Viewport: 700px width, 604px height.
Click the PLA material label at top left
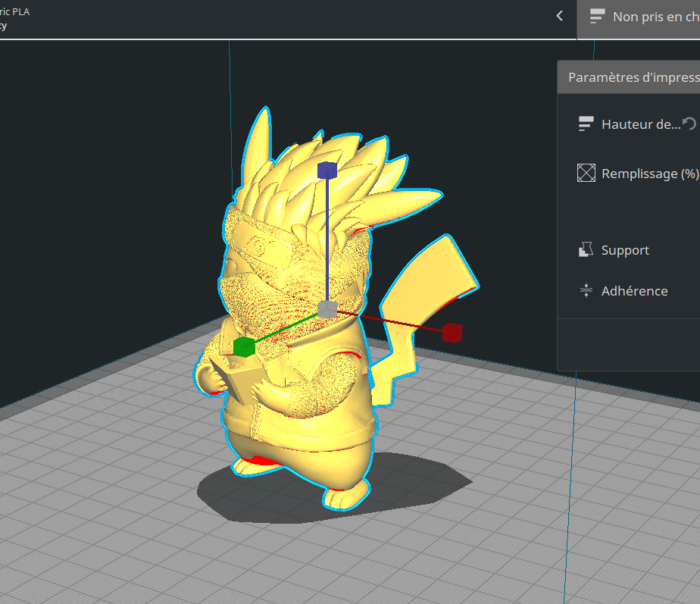(x=14, y=12)
